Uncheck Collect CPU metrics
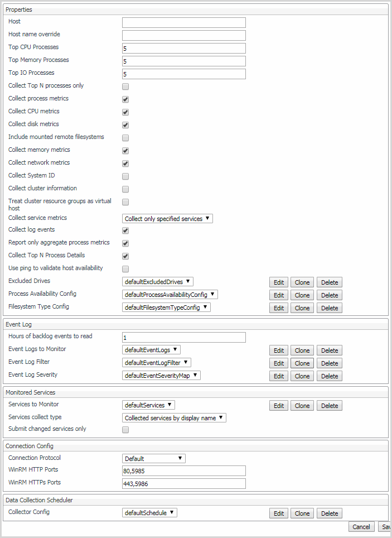 click(125, 112)
